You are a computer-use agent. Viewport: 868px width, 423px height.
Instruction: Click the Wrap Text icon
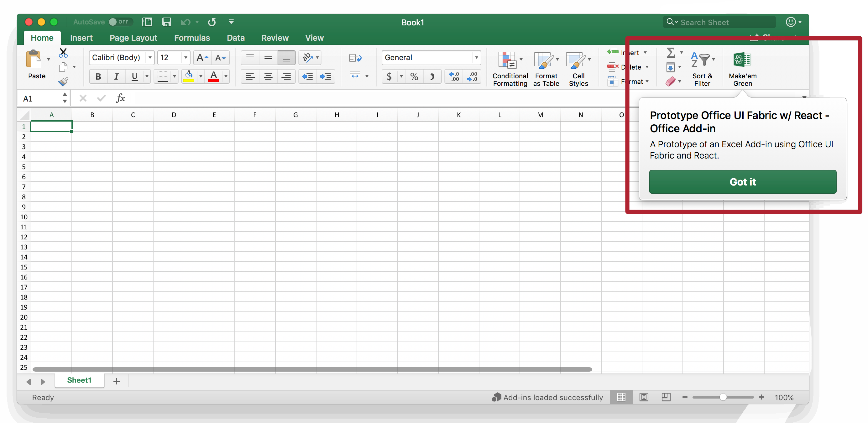(x=355, y=58)
